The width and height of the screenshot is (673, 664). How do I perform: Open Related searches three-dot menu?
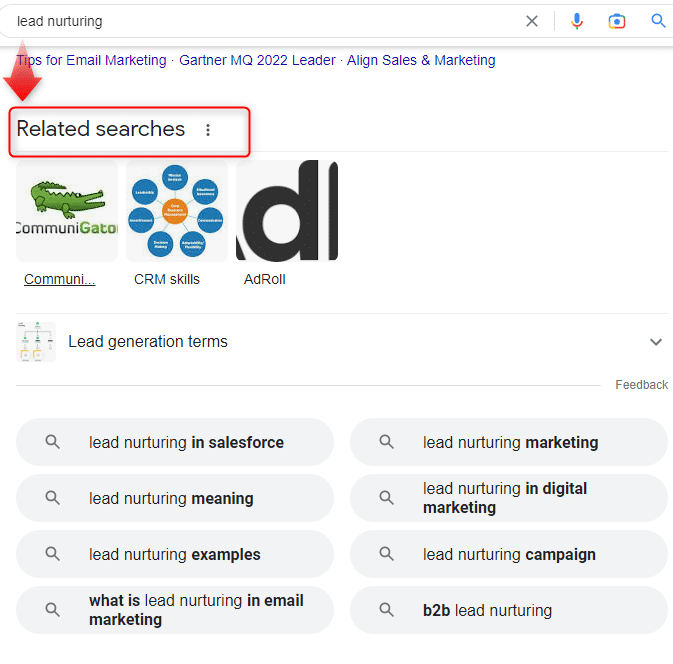point(208,130)
